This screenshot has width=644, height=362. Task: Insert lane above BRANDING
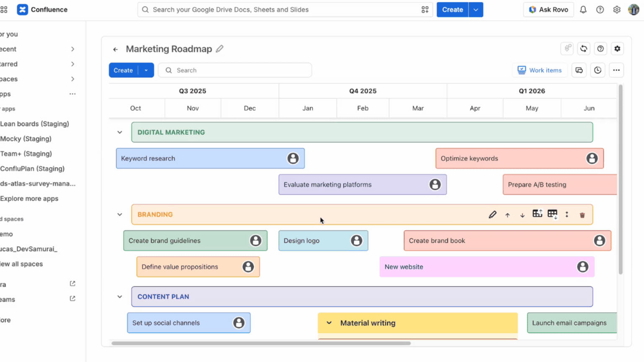538,214
